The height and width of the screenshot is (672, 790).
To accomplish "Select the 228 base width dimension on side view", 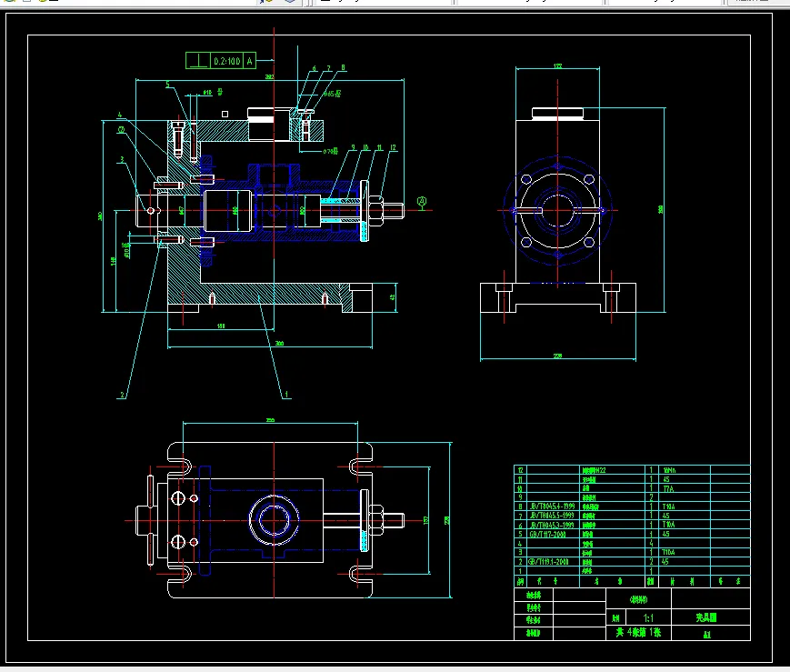I will tap(558, 356).
